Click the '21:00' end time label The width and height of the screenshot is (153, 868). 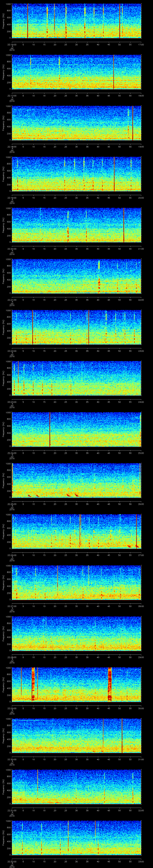(x=141, y=249)
